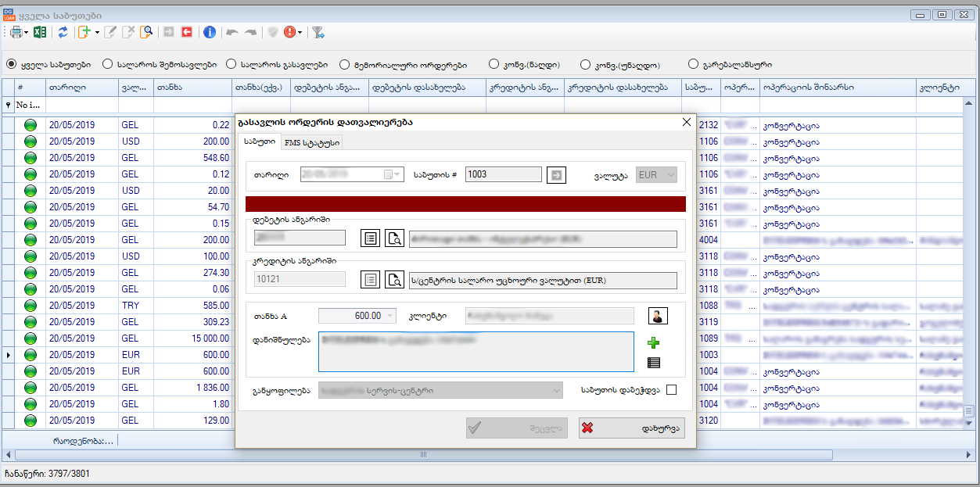Expand the new document dropdown arrow

pyautogui.click(x=97, y=33)
